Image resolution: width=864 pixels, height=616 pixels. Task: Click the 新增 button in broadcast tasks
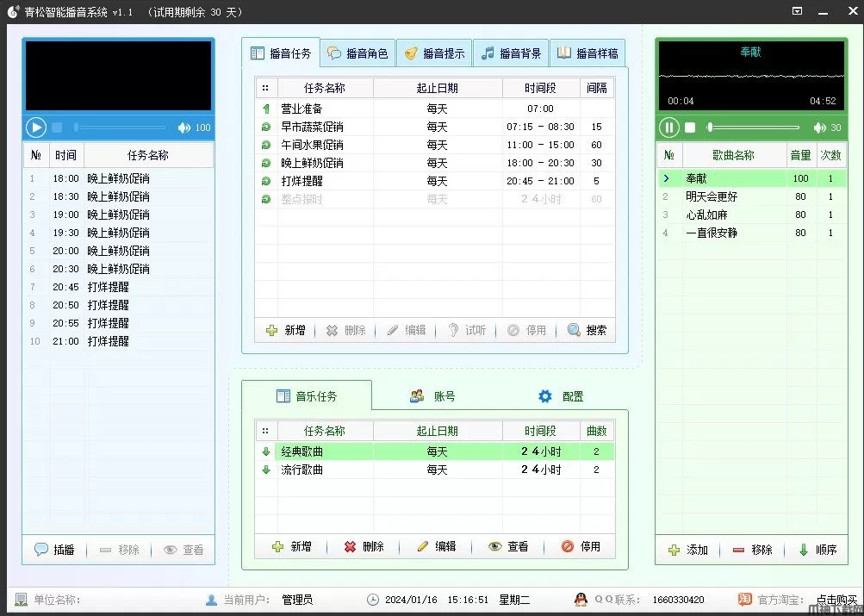point(286,330)
